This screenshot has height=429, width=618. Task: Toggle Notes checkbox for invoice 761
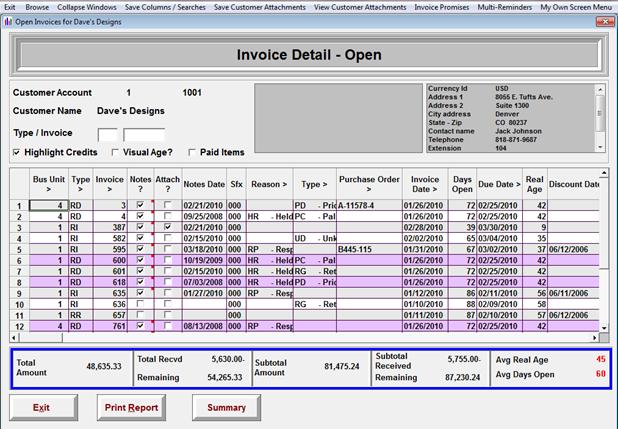point(140,326)
